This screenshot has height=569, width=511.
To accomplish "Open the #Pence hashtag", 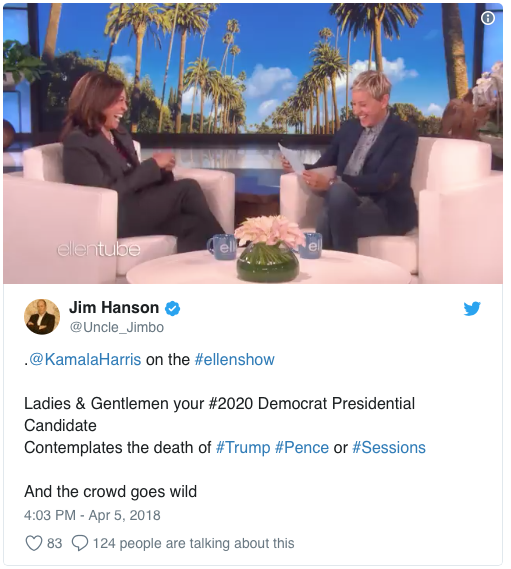I will click(302, 447).
